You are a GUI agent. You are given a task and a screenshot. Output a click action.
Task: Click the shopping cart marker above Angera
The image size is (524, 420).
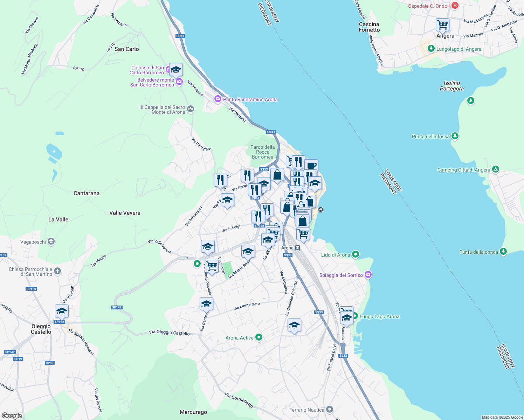click(x=443, y=25)
